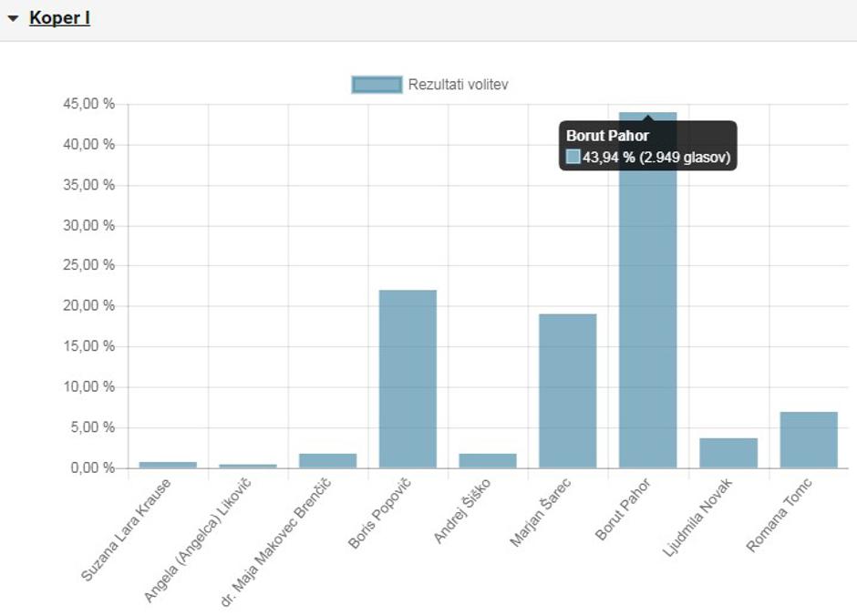
Task: Click the tooltip color swatch for Borut Pahor
Action: pos(573,157)
